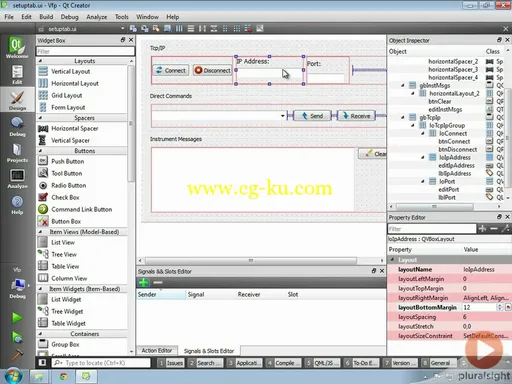Open the File menu
This screenshot has height=384, width=512.
pyautogui.click(x=9, y=17)
